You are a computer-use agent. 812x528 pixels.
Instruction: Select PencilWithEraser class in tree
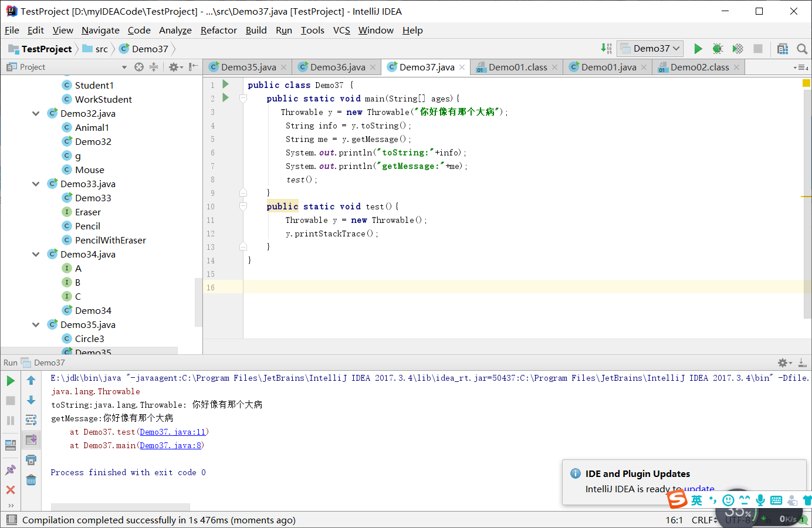(x=110, y=240)
